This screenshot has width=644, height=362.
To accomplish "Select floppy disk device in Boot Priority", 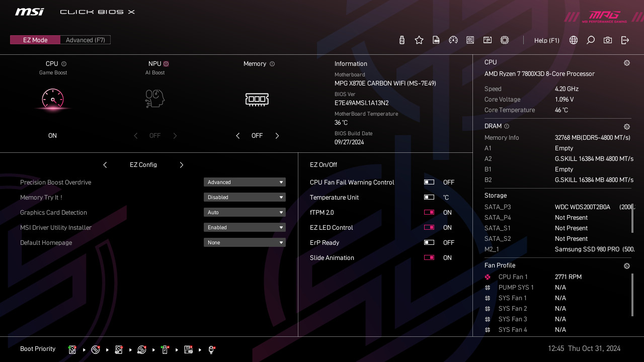I will point(188,349).
